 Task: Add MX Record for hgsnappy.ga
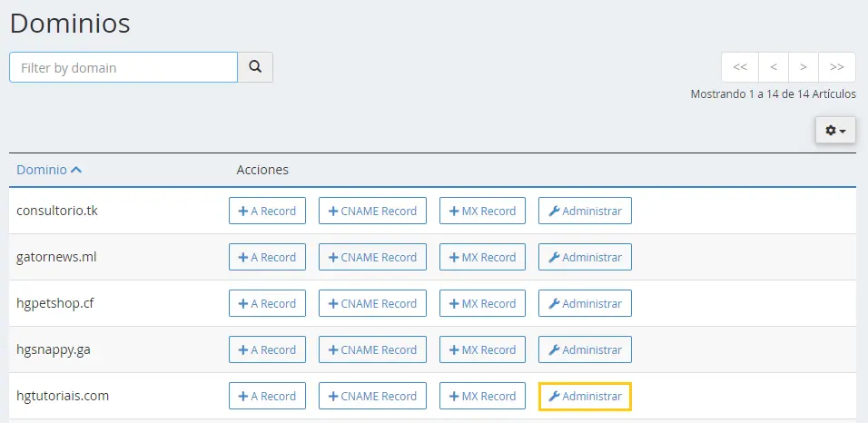[483, 349]
